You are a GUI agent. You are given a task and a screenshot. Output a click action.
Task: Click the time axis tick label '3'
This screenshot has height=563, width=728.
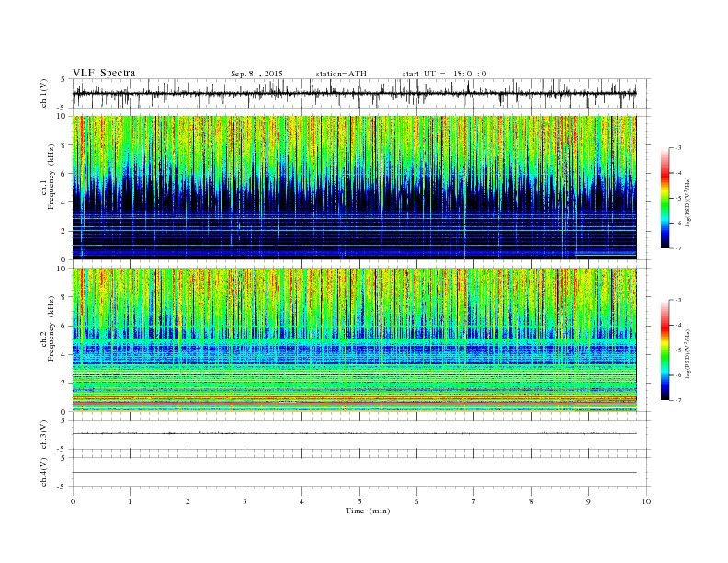tap(245, 501)
